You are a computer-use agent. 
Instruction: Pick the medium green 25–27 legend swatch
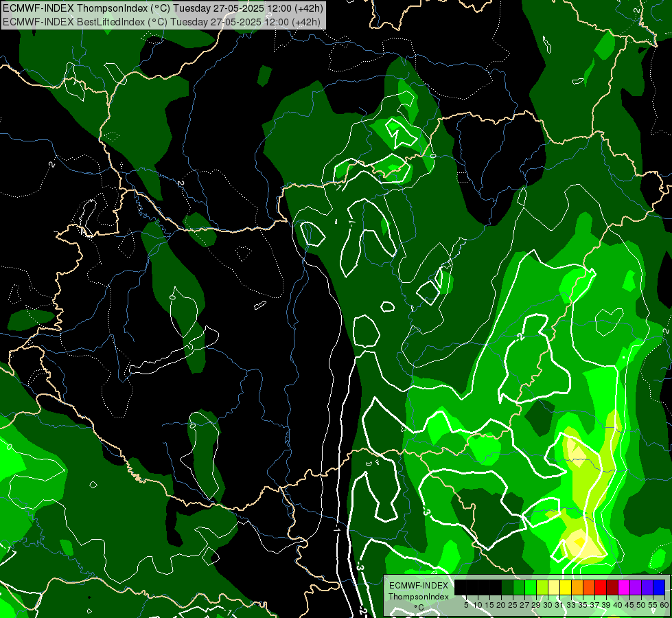point(519,587)
